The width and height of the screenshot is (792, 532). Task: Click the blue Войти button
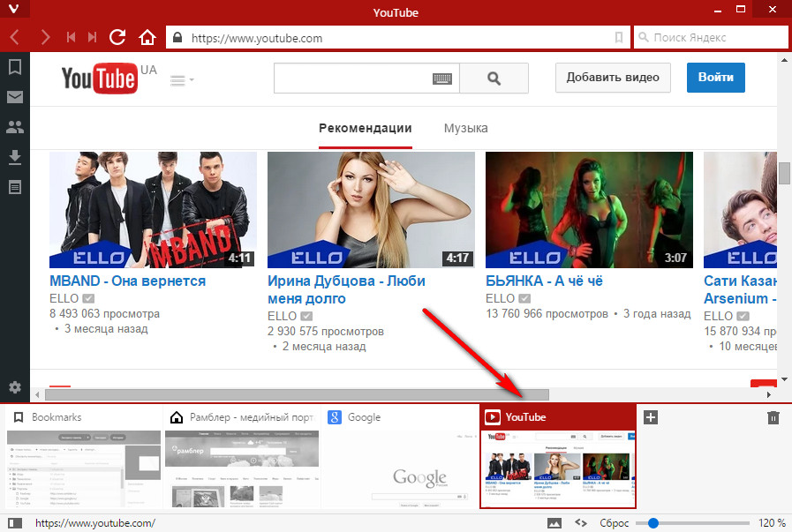tap(716, 78)
